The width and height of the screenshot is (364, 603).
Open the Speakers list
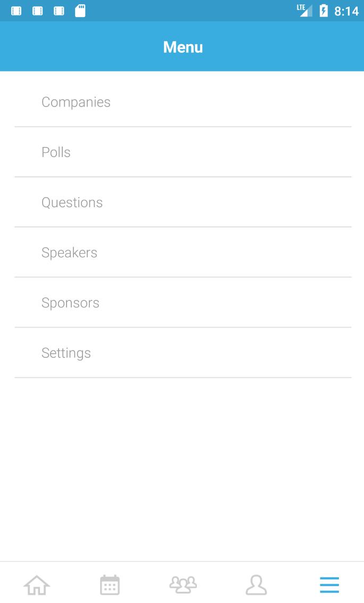tap(69, 252)
